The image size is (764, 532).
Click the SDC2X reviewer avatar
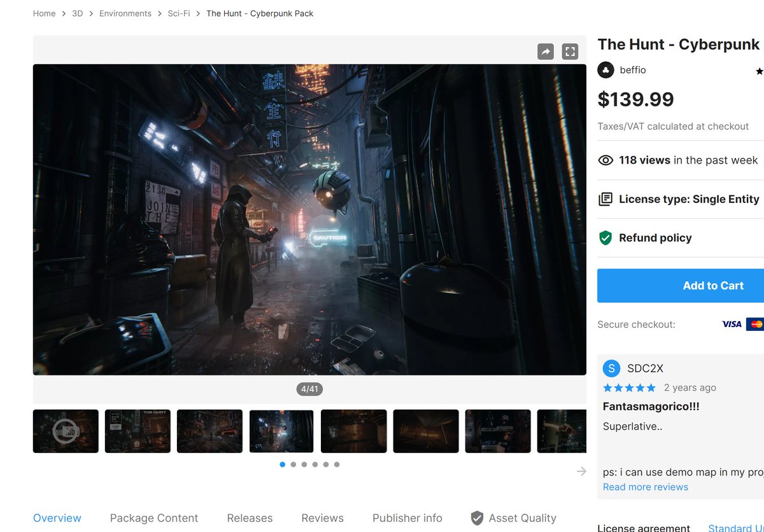611,368
